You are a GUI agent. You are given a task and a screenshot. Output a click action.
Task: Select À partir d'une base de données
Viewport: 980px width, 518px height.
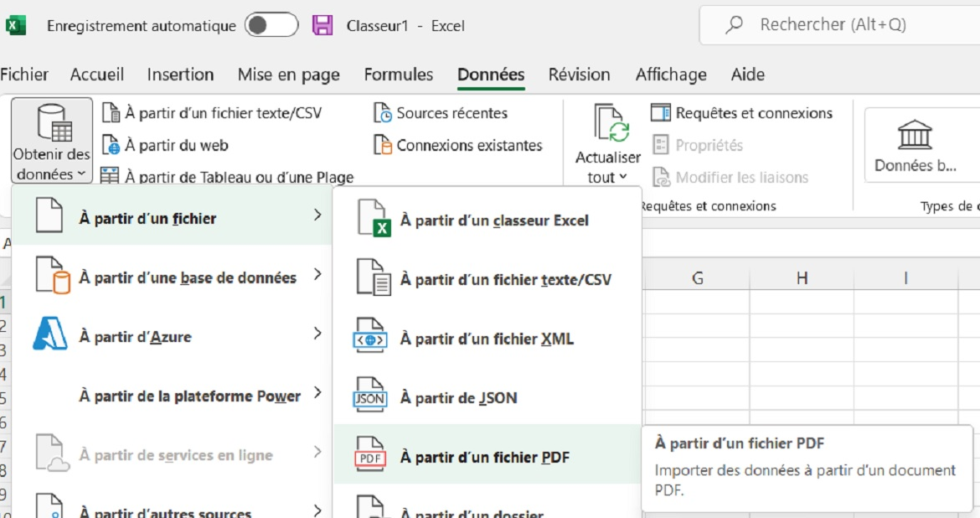tap(171, 275)
